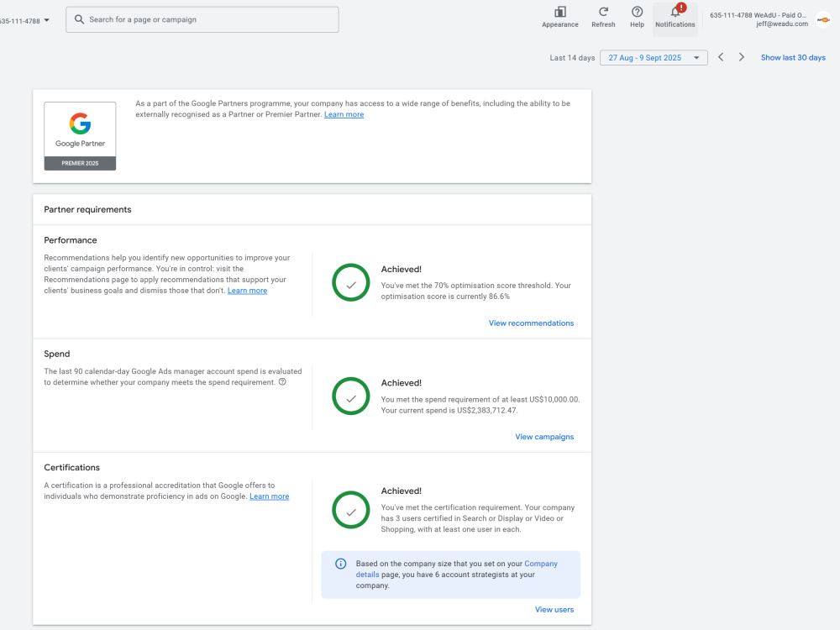The width and height of the screenshot is (840, 630).
Task: Expand the date range 27 Aug - 9 Sept 2025 dropdown
Action: coord(654,58)
